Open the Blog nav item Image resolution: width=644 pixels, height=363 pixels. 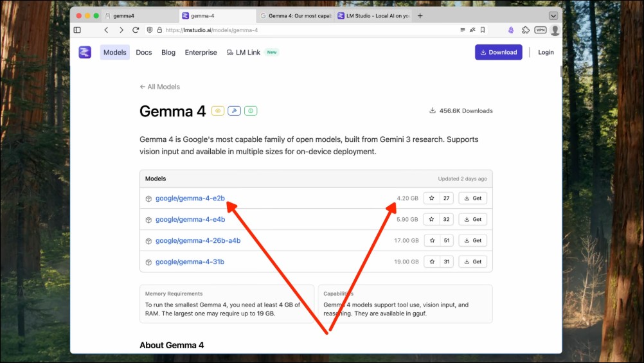[x=168, y=52]
